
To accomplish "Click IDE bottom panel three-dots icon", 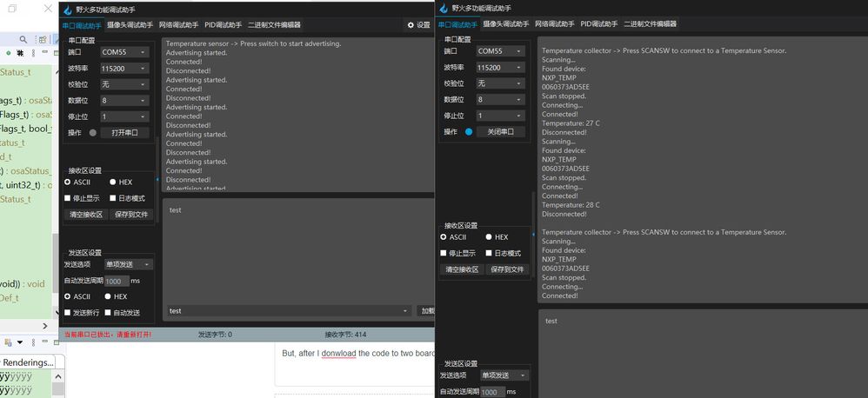I will tap(33, 342).
